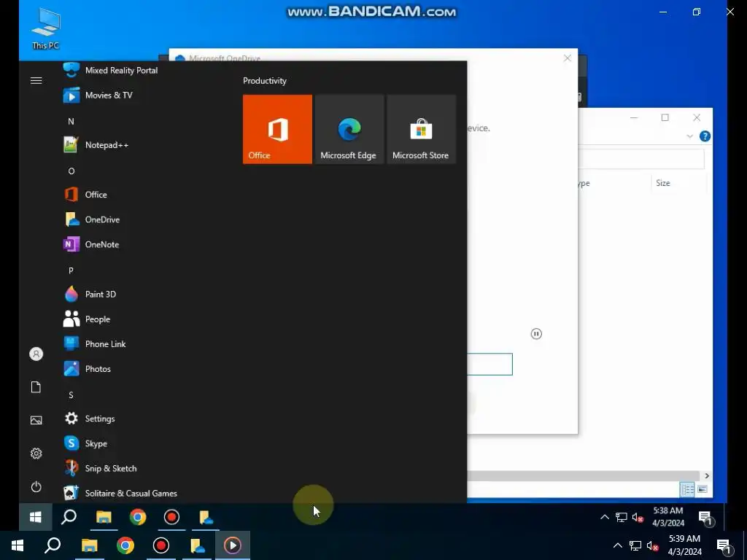The width and height of the screenshot is (747, 560).
Task: Open Documents from the Start sidebar
Action: click(x=36, y=387)
